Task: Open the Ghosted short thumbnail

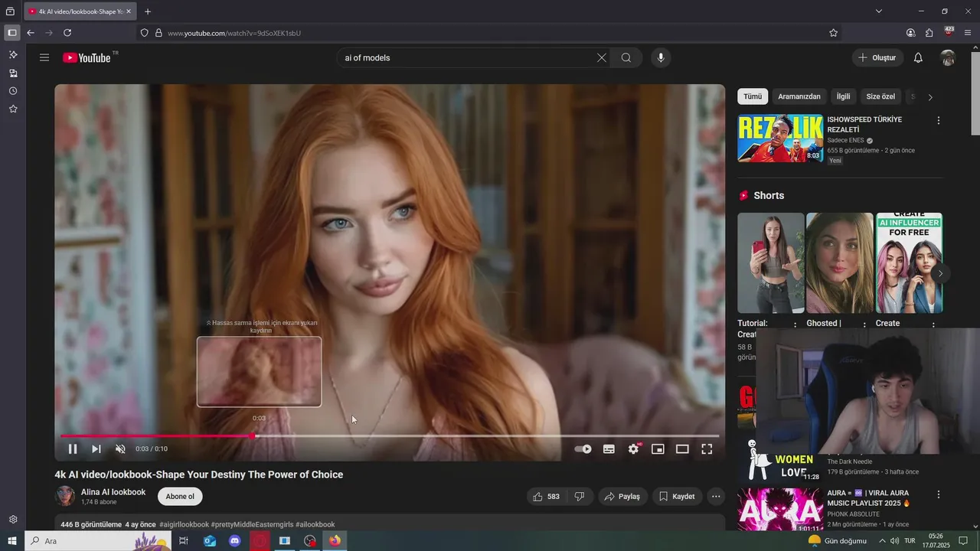Action: pyautogui.click(x=840, y=262)
